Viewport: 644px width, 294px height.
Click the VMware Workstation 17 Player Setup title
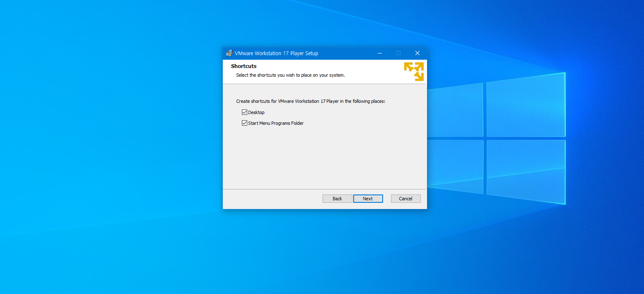tap(276, 53)
